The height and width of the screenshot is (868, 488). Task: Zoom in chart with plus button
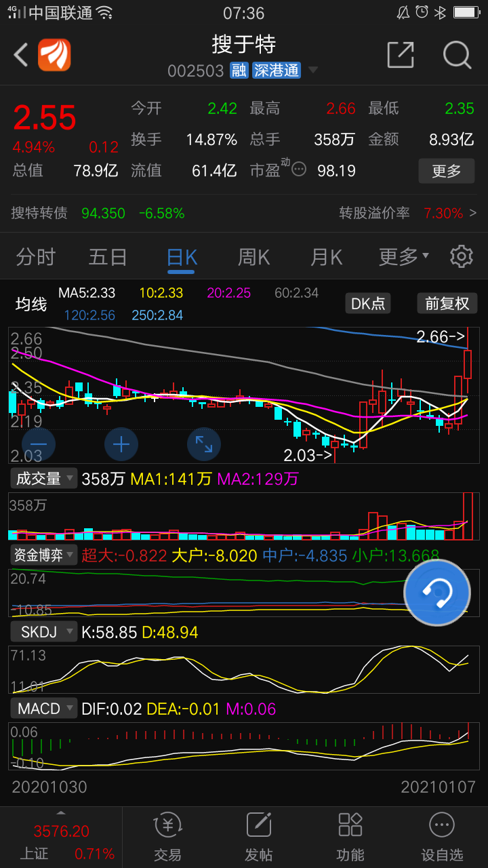click(x=121, y=445)
